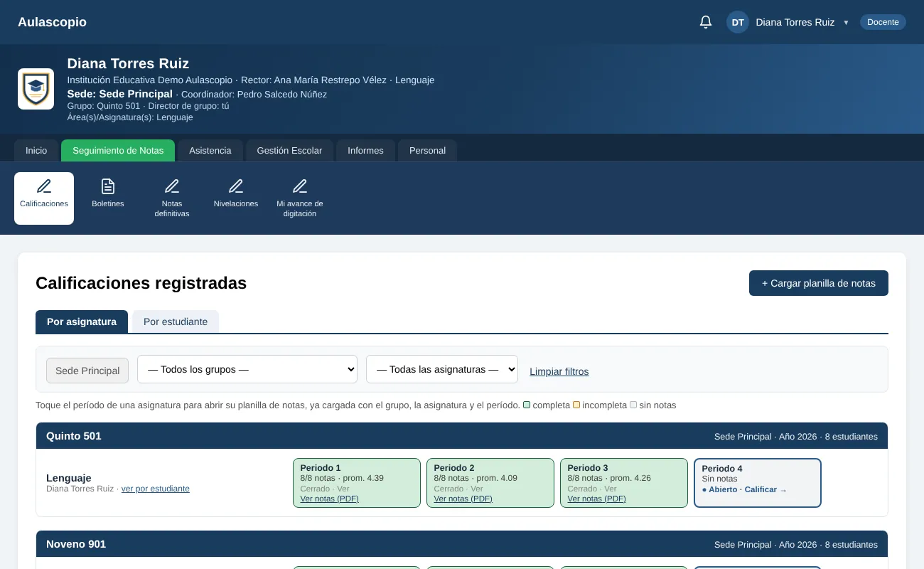This screenshot has width=924, height=569.
Task: Select the Por asignatura tab
Action: 82,321
